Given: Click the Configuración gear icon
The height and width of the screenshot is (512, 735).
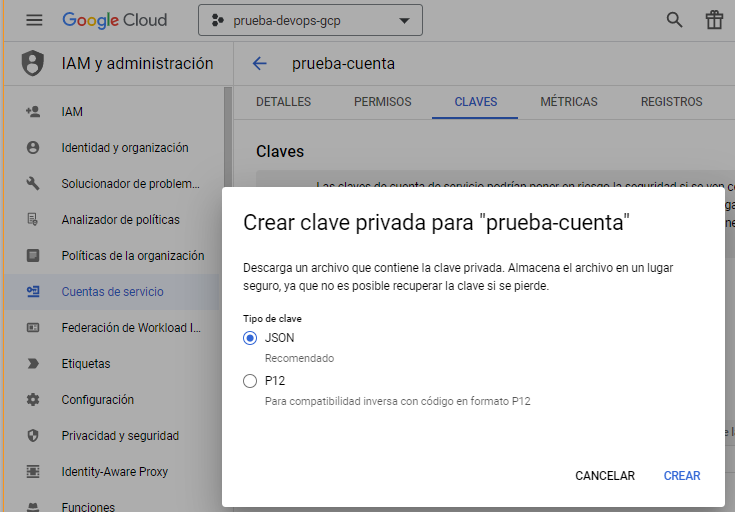Looking at the screenshot, I should click(x=33, y=400).
